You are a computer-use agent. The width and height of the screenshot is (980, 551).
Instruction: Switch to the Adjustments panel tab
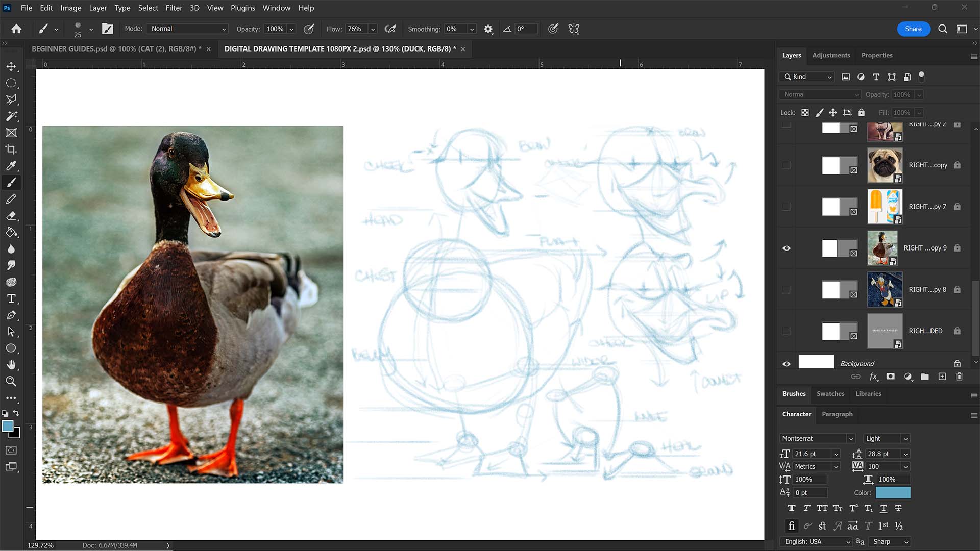831,55
